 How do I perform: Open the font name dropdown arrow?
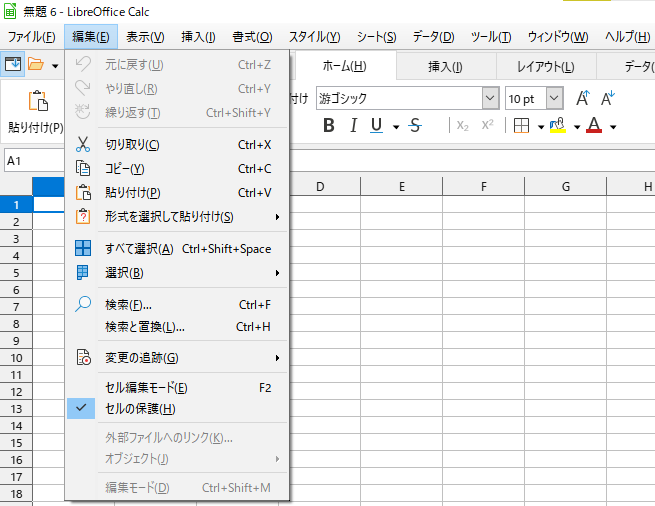[x=490, y=99]
